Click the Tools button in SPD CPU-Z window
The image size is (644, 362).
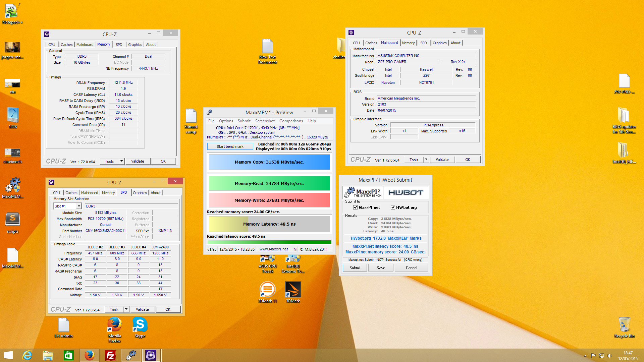point(114,309)
